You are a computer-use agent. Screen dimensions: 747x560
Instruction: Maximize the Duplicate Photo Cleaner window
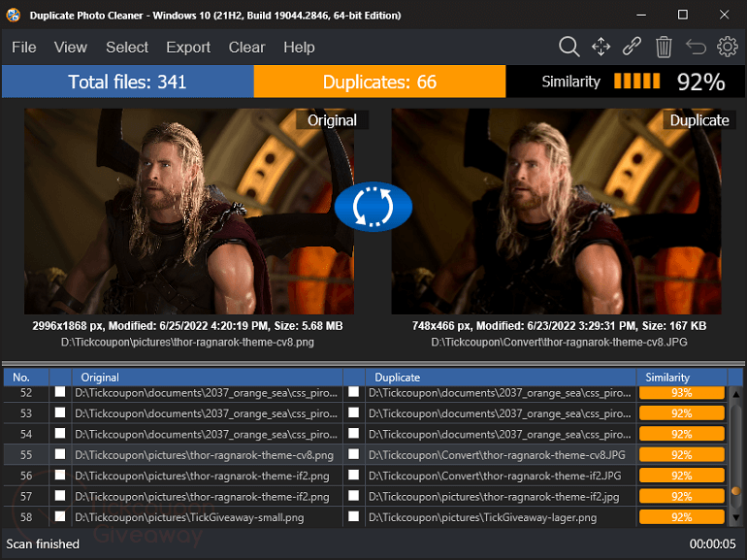coord(683,15)
